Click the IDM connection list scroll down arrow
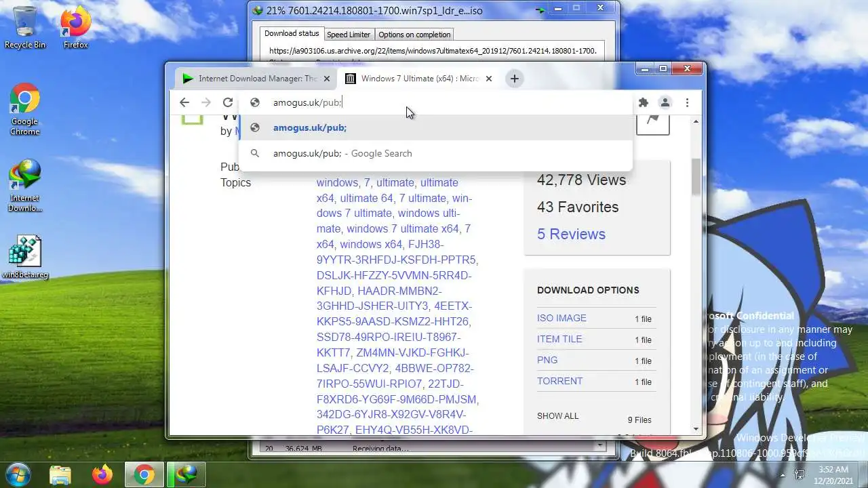Image resolution: width=868 pixels, height=488 pixels. pos(599,446)
